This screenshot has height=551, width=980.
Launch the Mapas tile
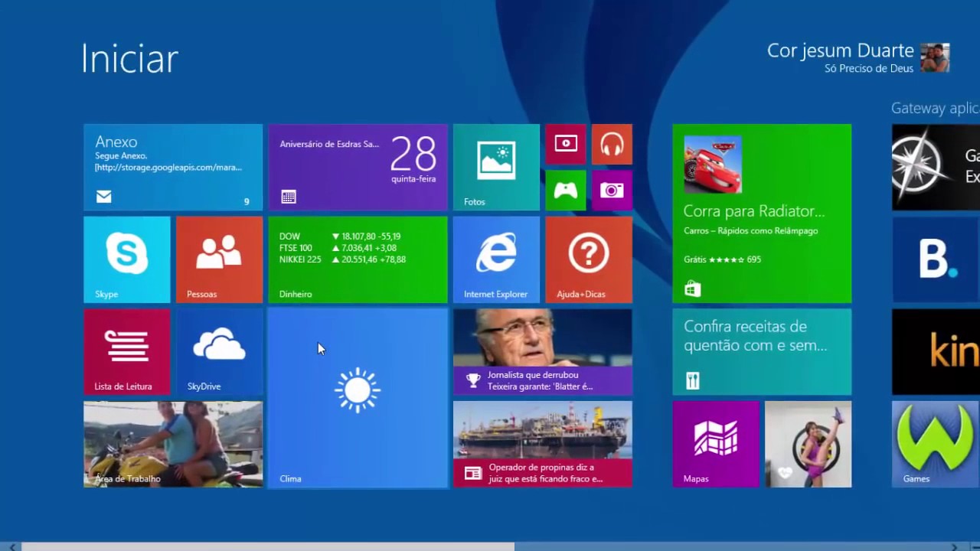point(716,444)
